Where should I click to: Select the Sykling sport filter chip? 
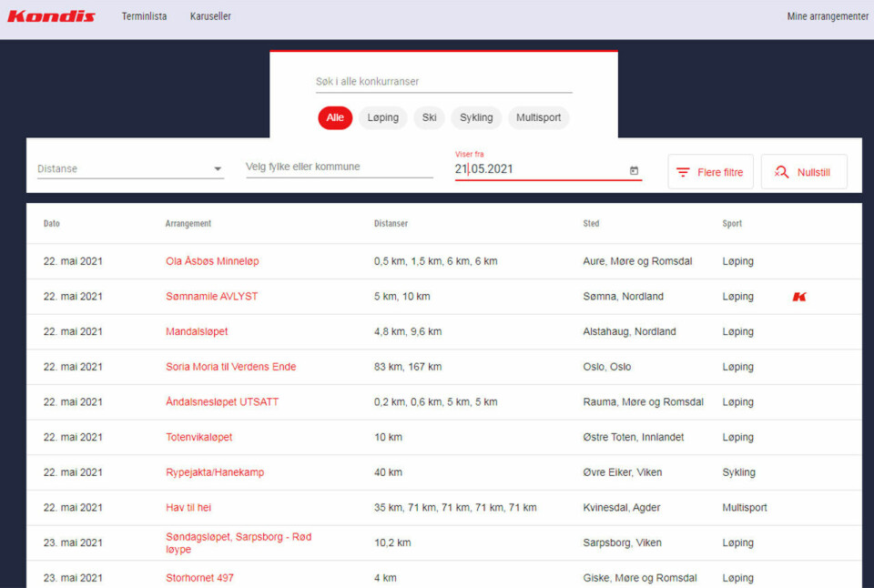tap(476, 117)
